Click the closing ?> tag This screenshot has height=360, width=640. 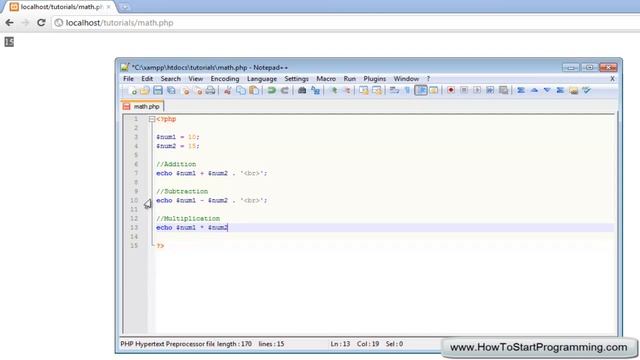pos(160,246)
